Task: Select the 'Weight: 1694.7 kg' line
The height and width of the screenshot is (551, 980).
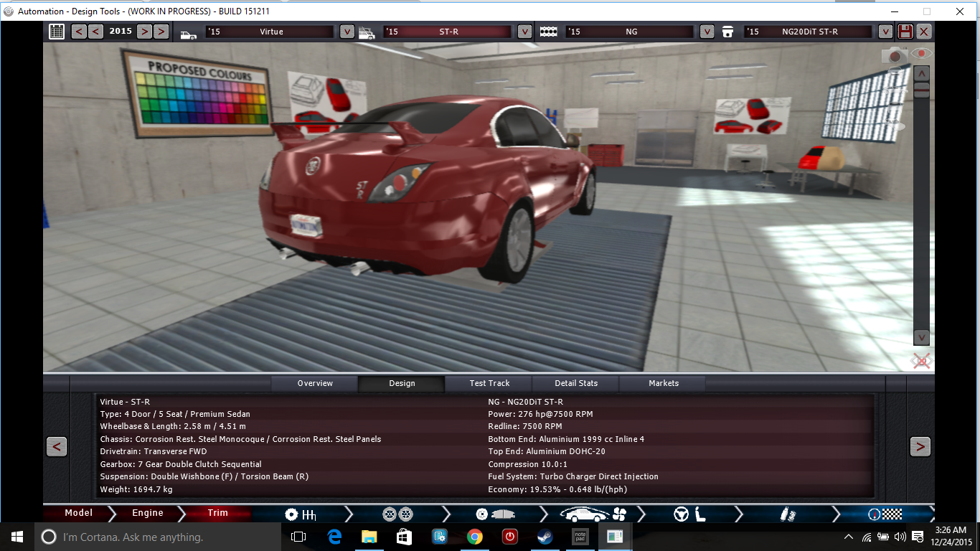Action: [x=136, y=489]
